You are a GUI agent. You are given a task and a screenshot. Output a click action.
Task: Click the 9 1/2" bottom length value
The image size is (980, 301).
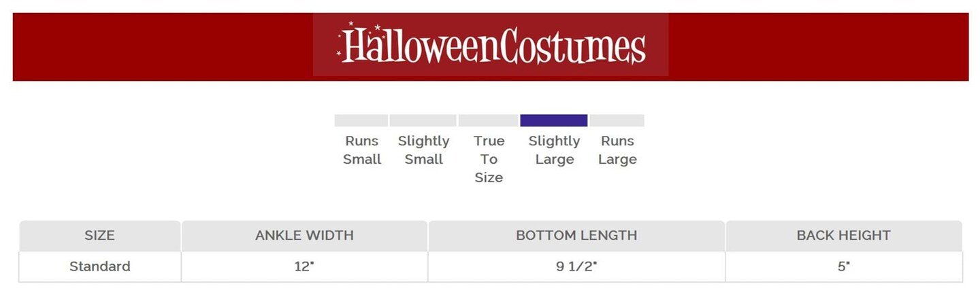pos(576,266)
